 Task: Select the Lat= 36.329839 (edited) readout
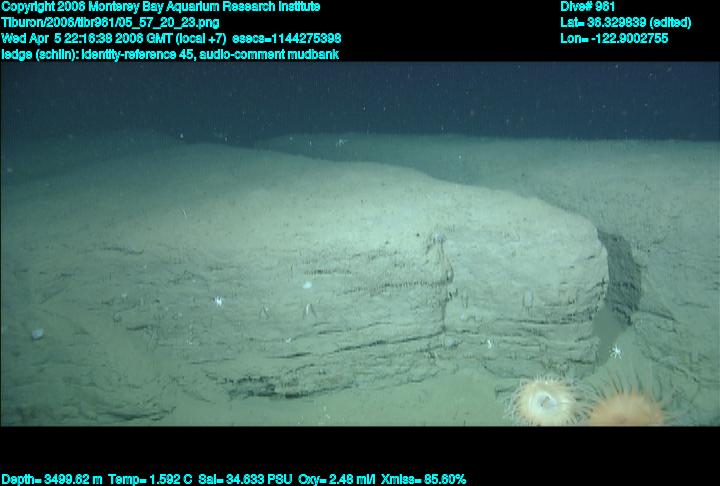[625, 23]
